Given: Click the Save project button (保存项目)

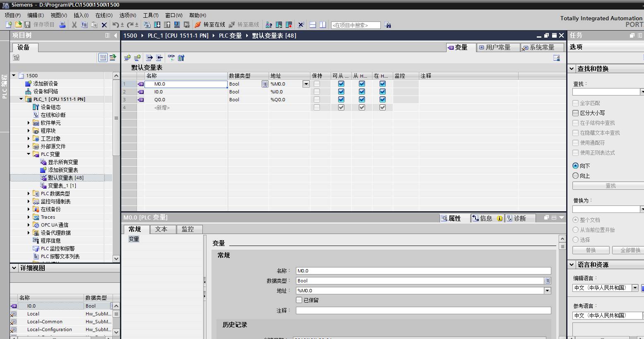Looking at the screenshot, I should [39, 25].
